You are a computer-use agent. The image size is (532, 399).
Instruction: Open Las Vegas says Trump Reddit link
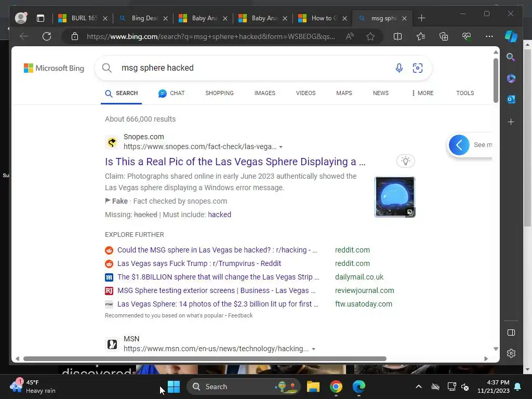click(199, 263)
